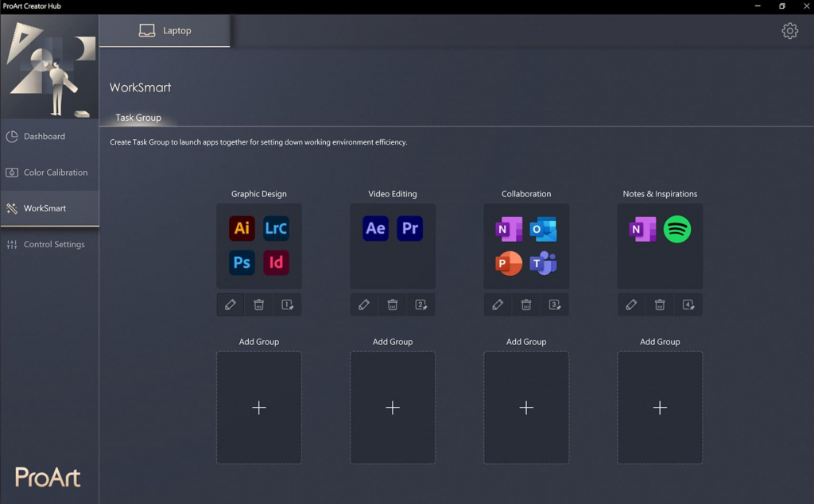Delete the Graphic Design task group
The height and width of the screenshot is (504, 814).
pyautogui.click(x=259, y=304)
